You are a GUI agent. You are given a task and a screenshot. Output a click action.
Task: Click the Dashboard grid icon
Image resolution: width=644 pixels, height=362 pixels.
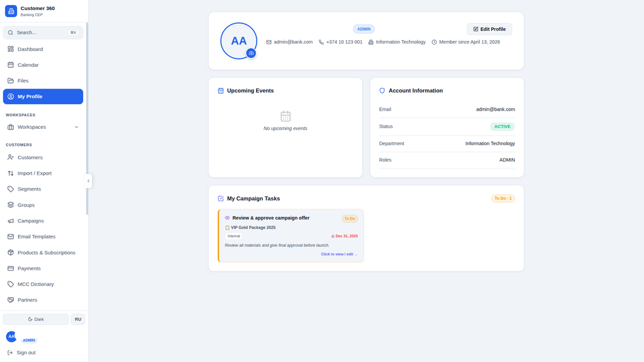11,49
